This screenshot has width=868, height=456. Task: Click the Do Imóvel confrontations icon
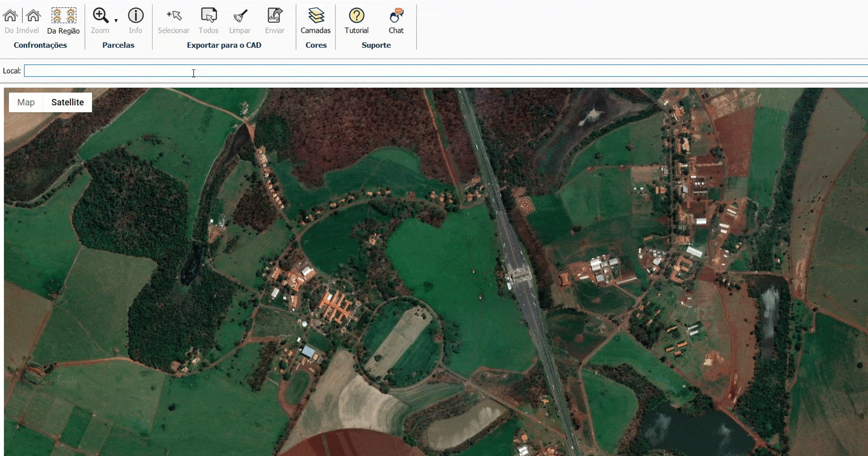point(21,21)
